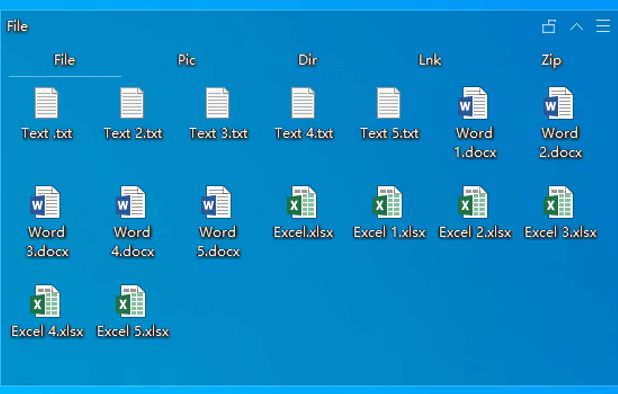Click the "Text 2.txt" file name

pyautogui.click(x=133, y=133)
